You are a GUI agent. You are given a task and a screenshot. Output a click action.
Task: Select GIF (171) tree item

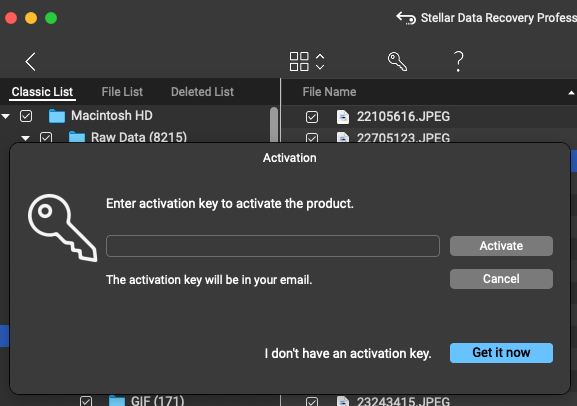(x=157, y=400)
